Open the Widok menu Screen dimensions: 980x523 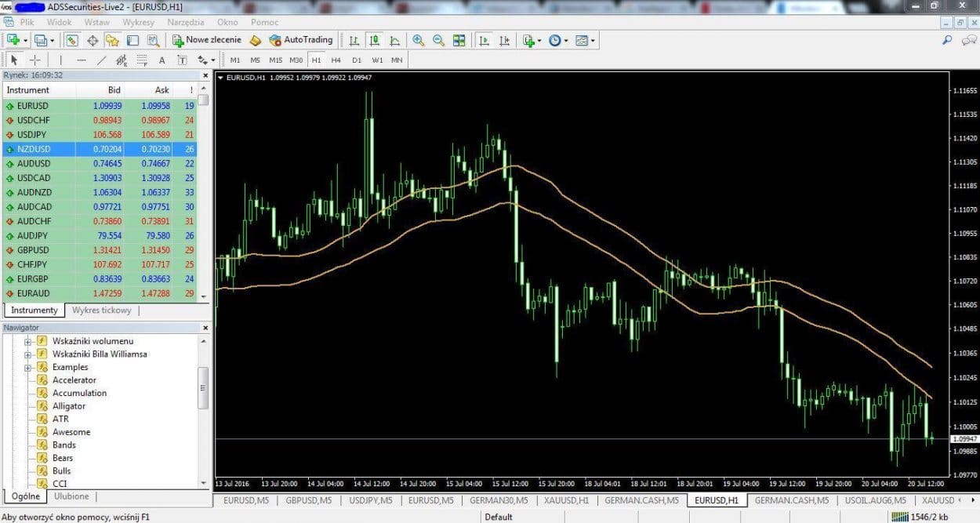point(60,22)
